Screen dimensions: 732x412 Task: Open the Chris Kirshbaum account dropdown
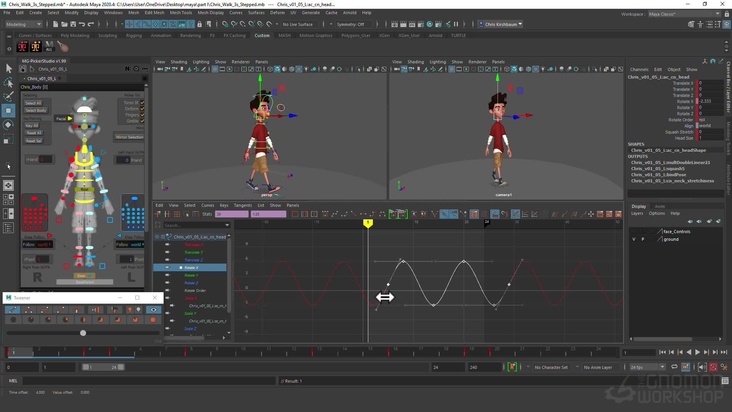click(500, 24)
